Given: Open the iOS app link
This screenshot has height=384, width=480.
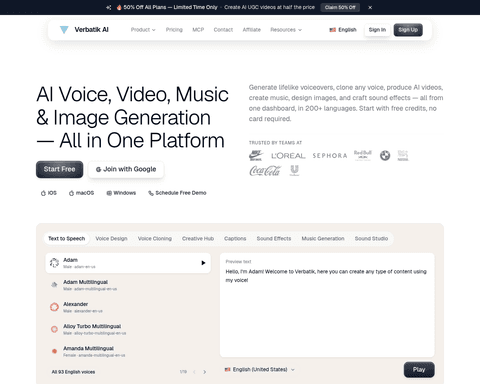Looking at the screenshot, I should (x=49, y=193).
